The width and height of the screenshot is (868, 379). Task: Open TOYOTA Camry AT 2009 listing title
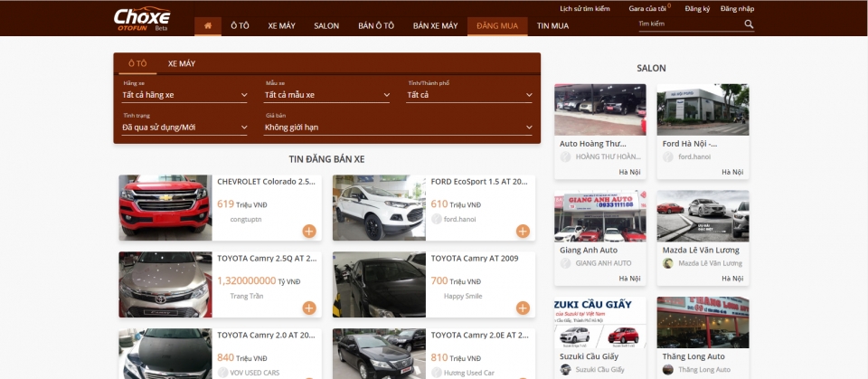coord(475,258)
